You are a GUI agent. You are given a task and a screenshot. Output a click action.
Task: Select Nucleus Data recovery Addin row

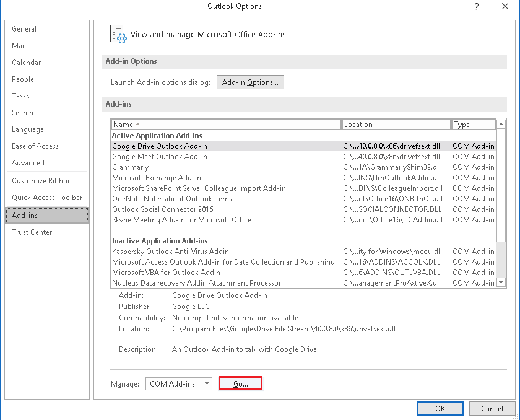[x=303, y=283]
